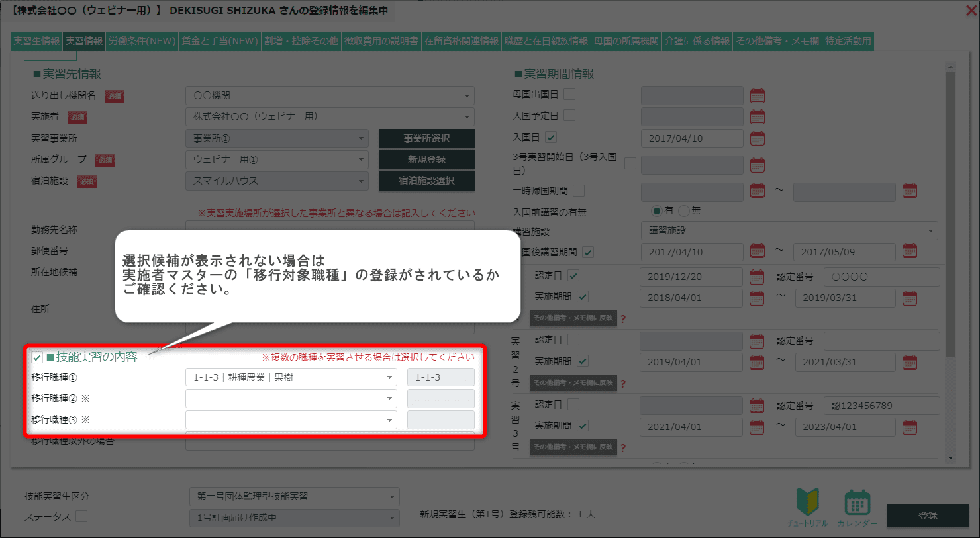Click 認定番号 field containing 認123456789
980x538 pixels.
click(x=881, y=406)
